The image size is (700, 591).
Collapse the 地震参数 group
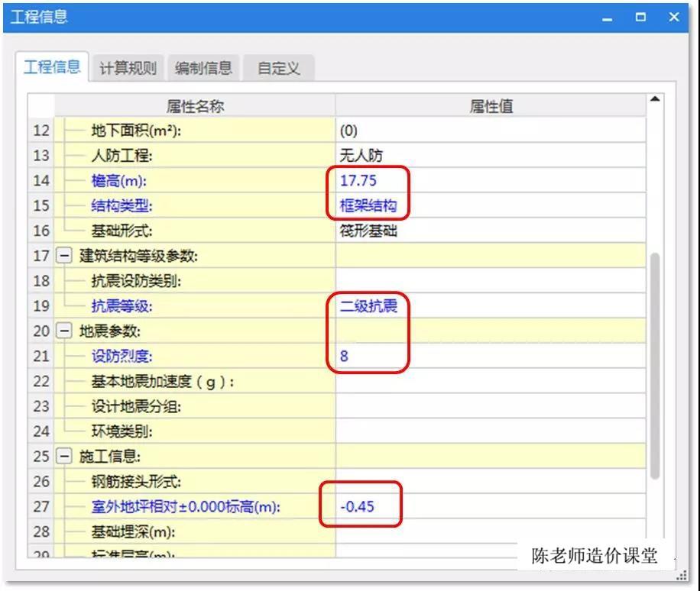(64, 331)
